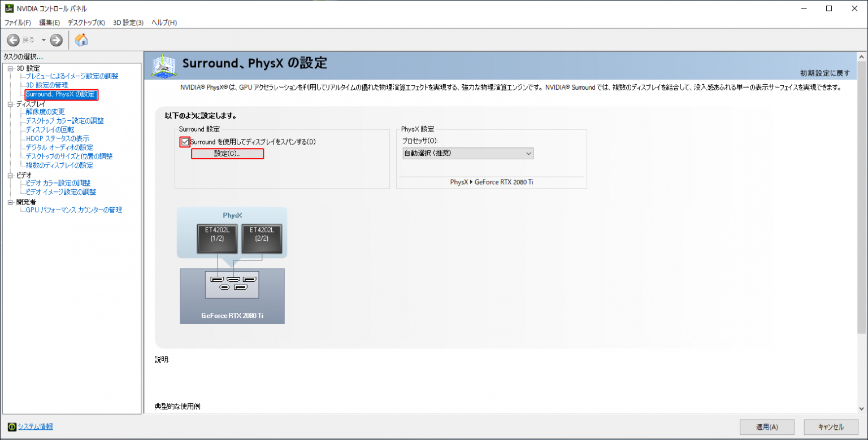The width and height of the screenshot is (868, 440).
Task: Click the scrollbar up arrow
Action: [x=862, y=56]
